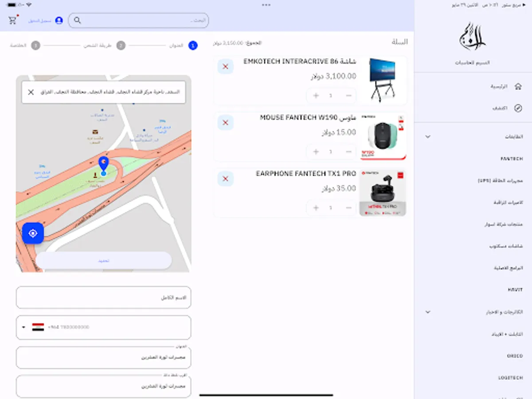Click the blue locate-me button on map
The image size is (532, 399).
click(x=33, y=233)
